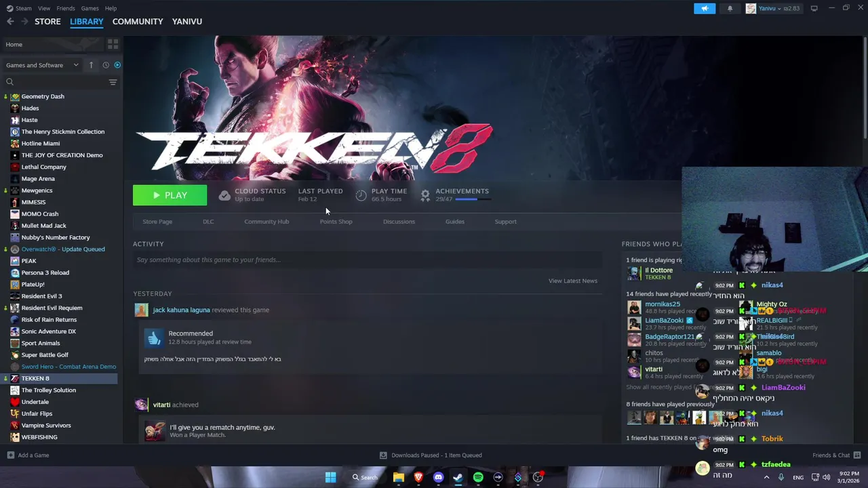Open jack kahuna laguna's profile name
Screen dimensions: 868x488
point(181,310)
